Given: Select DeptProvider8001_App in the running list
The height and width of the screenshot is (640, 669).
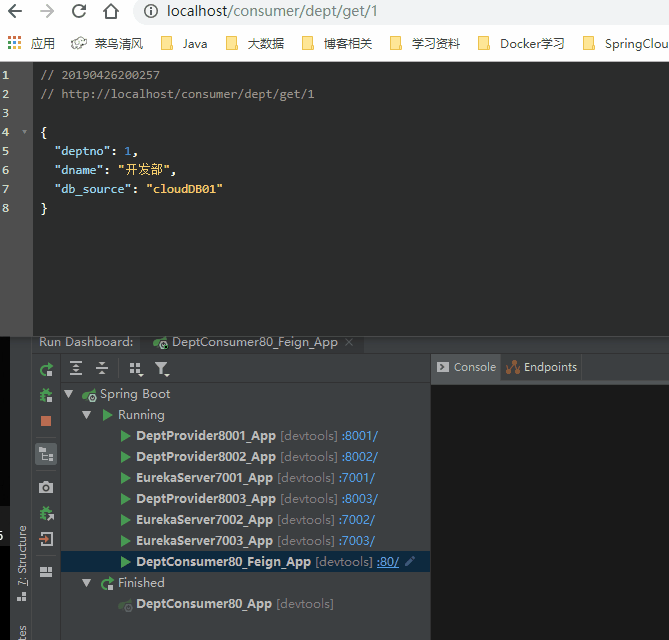Looking at the screenshot, I should coord(206,436).
